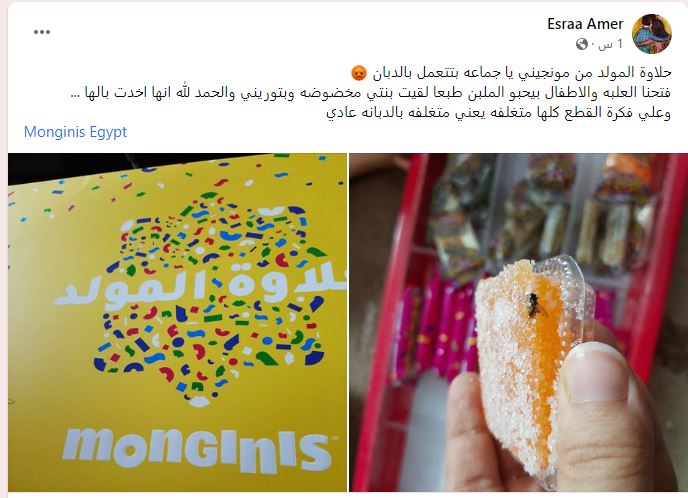This screenshot has width=688, height=498.
Task: Open the yellow Monginis box photo
Action: click(177, 322)
